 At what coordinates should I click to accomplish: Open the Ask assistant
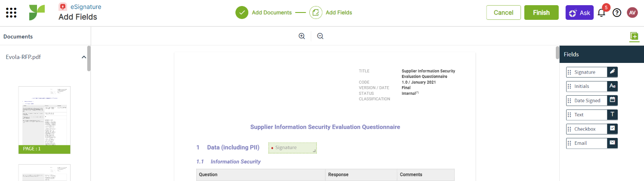coord(579,12)
